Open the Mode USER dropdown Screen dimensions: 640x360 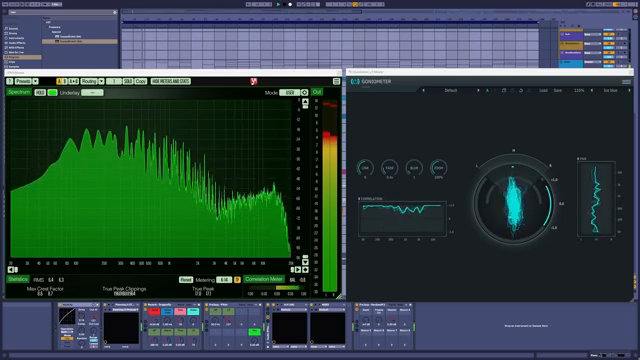(290, 93)
